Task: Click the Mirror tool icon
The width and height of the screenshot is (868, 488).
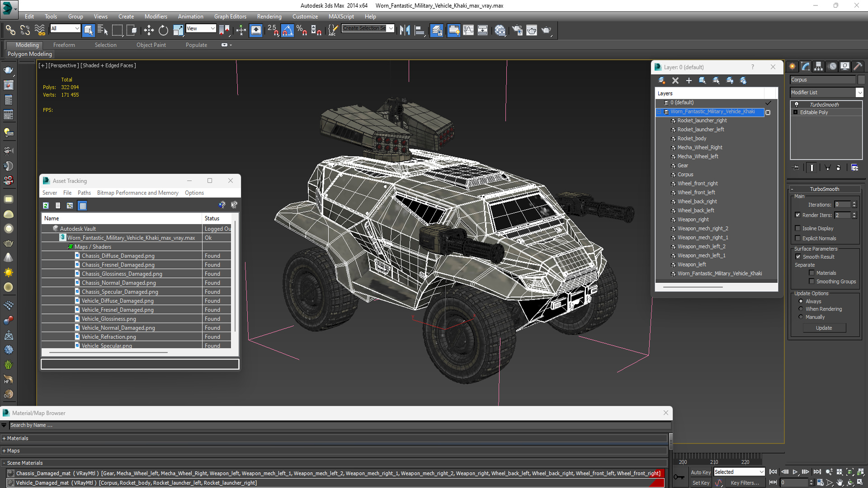Action: coord(405,30)
